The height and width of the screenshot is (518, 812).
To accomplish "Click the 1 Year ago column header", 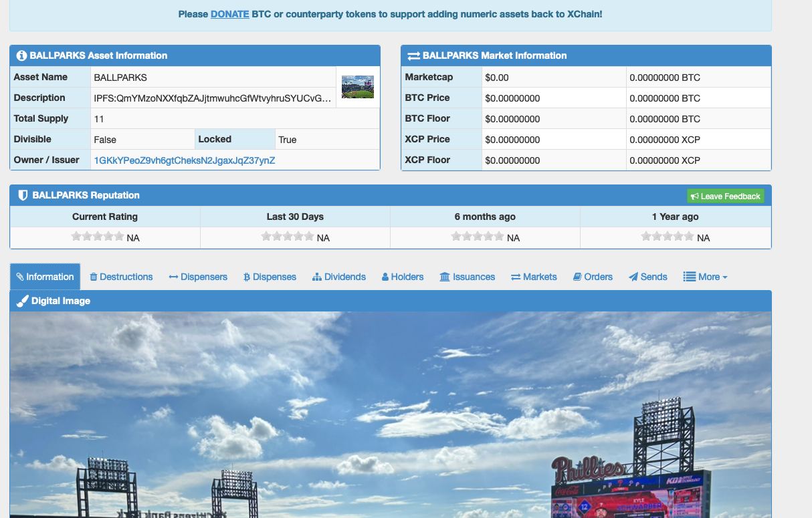I will point(676,217).
